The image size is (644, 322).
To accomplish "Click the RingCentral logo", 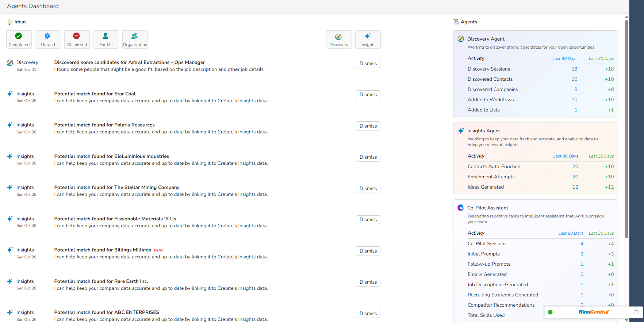I will pos(594,312).
